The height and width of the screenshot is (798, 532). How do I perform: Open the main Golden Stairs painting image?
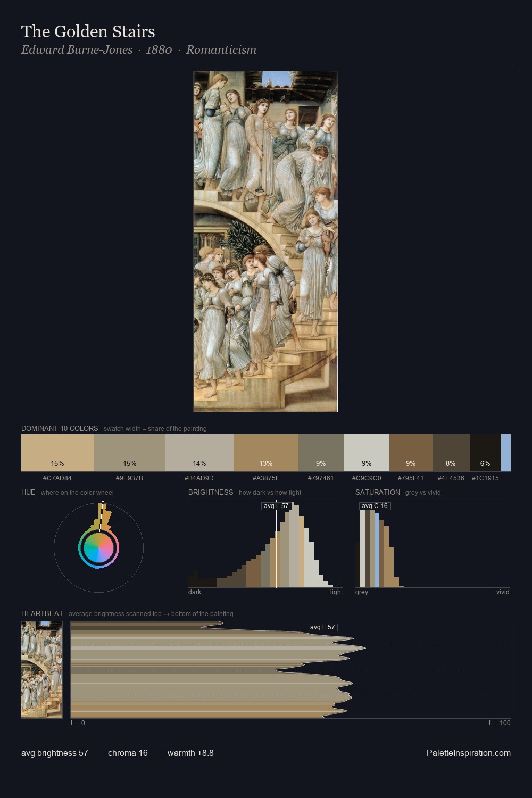pos(265,242)
